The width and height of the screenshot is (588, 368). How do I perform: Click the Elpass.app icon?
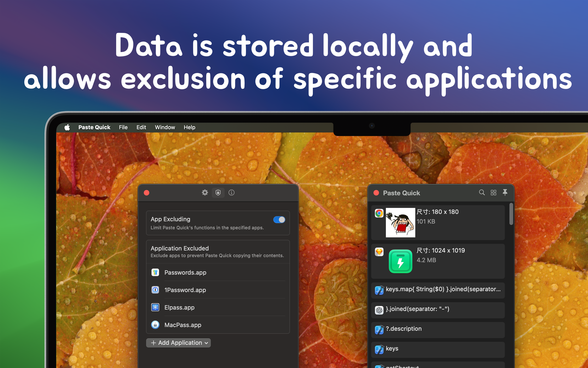[x=155, y=308]
